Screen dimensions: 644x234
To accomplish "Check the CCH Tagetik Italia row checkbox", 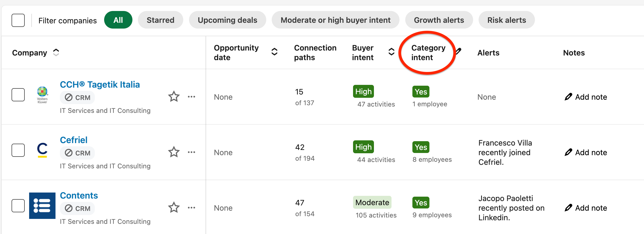I will pos(18,95).
